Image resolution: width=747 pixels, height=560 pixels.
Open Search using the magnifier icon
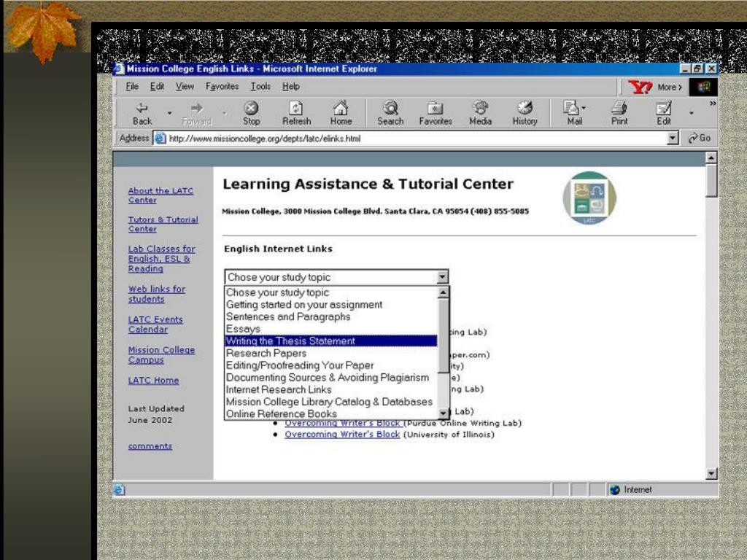click(390, 108)
